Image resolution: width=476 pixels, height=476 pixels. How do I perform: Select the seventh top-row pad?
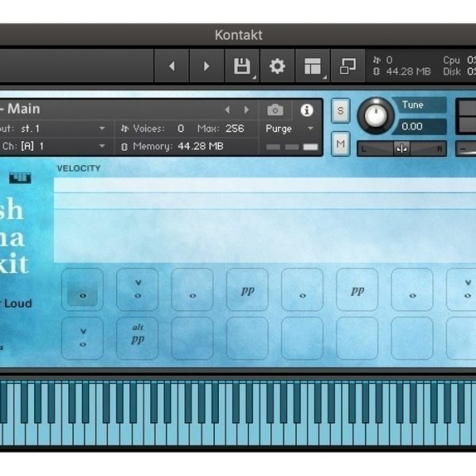pyautogui.click(x=413, y=290)
